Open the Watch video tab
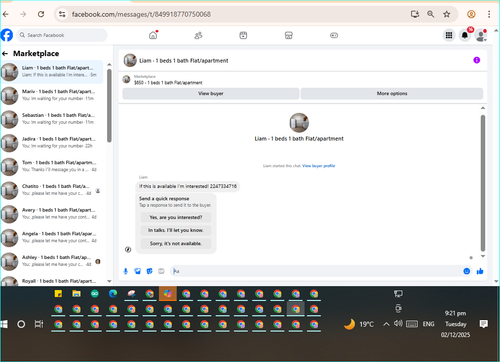The image size is (500, 362). coord(243,35)
